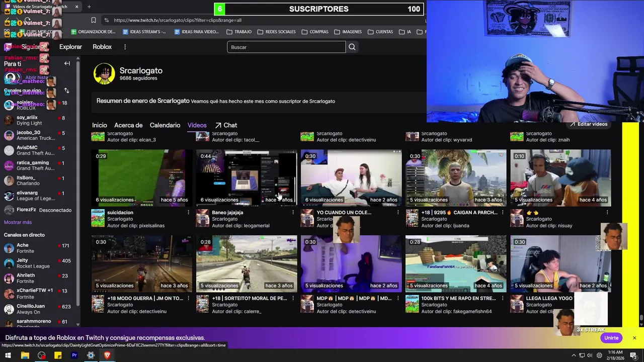Play the 0:44 Baneo jajajaja thumbnail
The height and width of the screenshot is (362, 644).
pyautogui.click(x=247, y=177)
